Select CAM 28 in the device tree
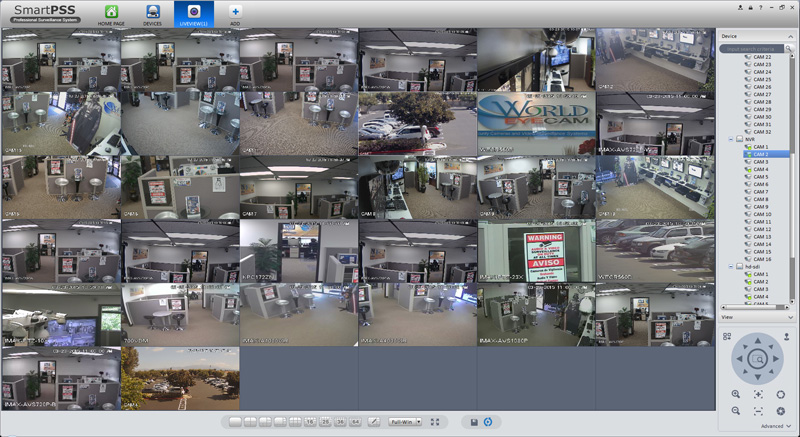This screenshot has height=437, width=800. pos(762,102)
